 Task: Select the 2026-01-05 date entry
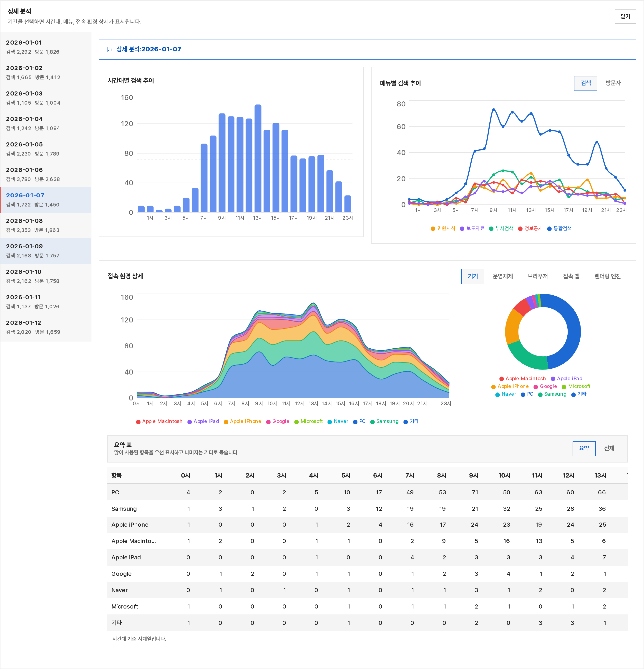point(46,149)
